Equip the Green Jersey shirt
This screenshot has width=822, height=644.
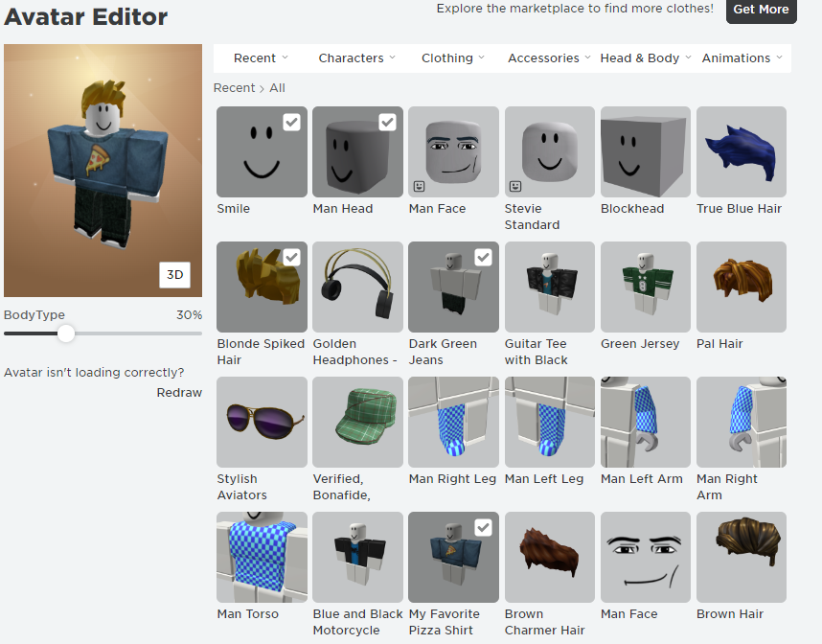click(646, 287)
